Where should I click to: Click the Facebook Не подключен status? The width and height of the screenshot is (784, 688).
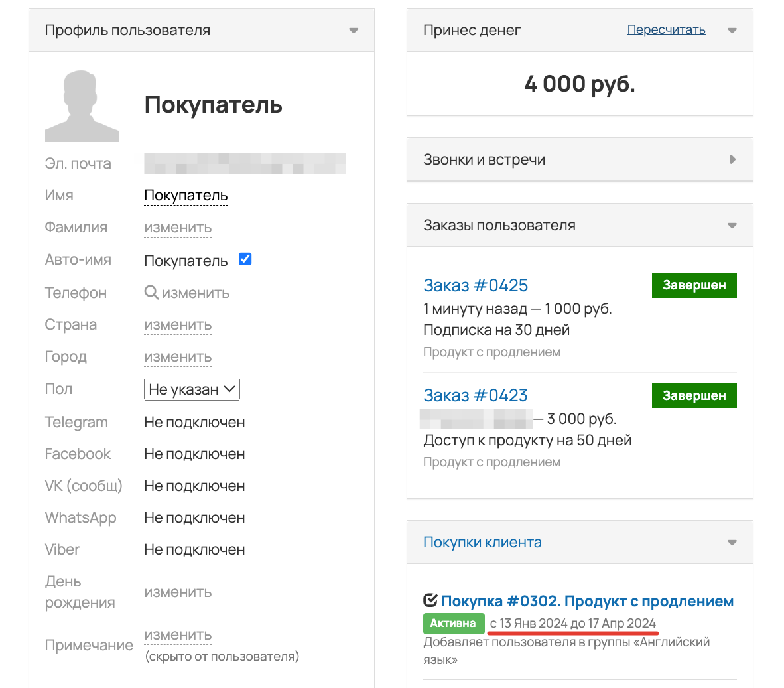click(194, 454)
